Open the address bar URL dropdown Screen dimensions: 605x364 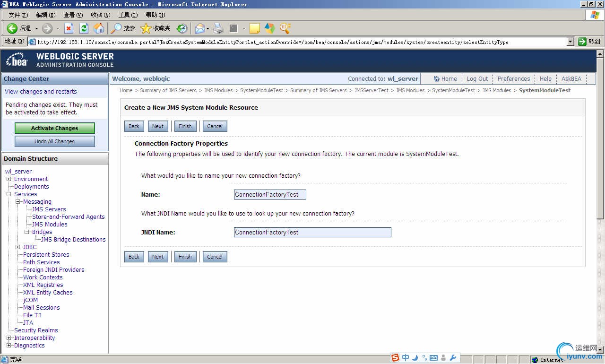pos(570,42)
